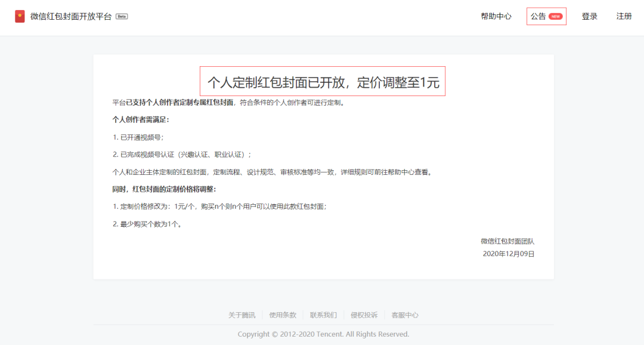Click the line 定制价格修改为：1元/个
The width and height of the screenshot is (644, 345).
(219, 207)
